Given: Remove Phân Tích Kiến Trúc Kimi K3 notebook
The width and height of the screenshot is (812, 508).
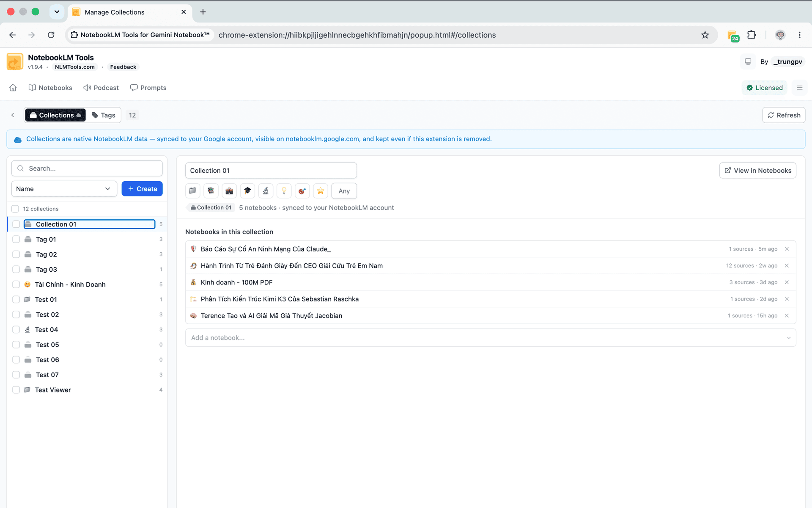Looking at the screenshot, I should (x=787, y=299).
